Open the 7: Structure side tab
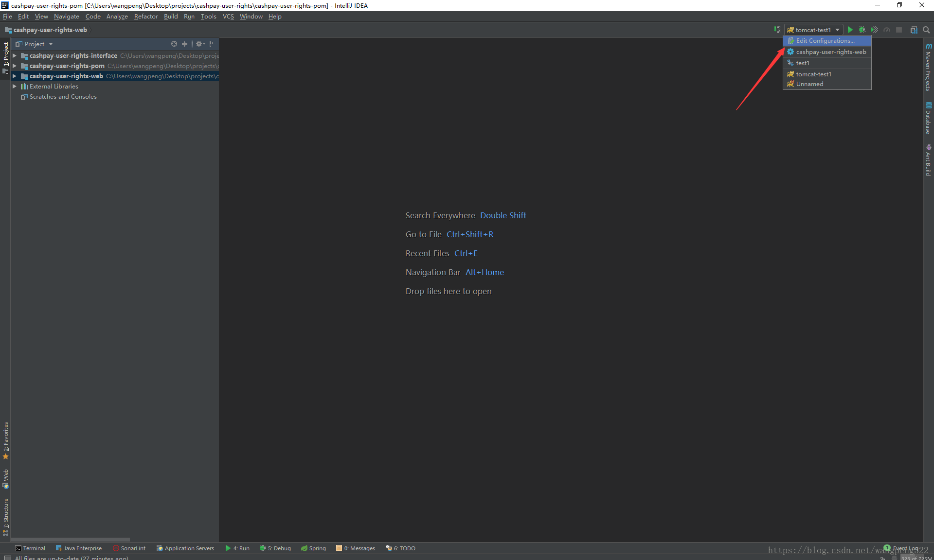The width and height of the screenshot is (934, 560). click(6, 517)
